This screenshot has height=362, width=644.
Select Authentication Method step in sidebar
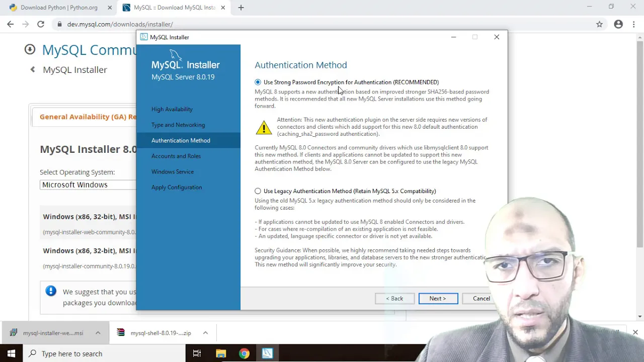tap(188, 140)
